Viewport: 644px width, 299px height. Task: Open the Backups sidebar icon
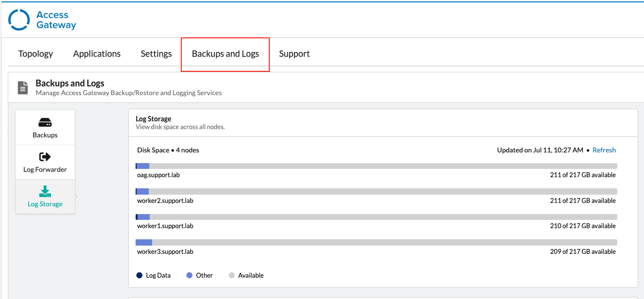coord(45,122)
